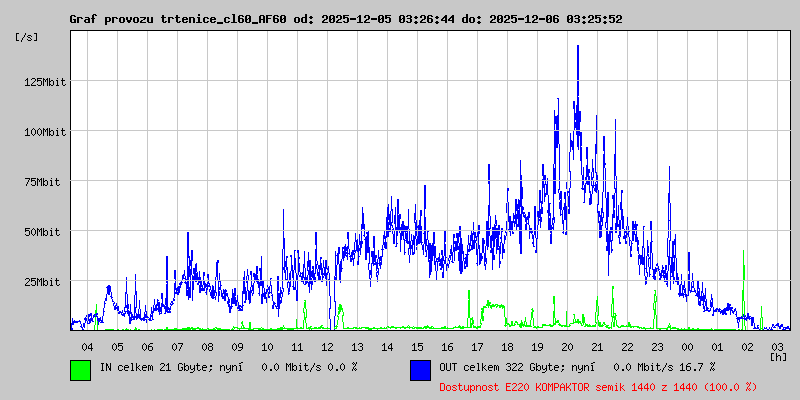Click the 75Mbit y-axis label
800x400 pixels.
[x=45, y=182]
